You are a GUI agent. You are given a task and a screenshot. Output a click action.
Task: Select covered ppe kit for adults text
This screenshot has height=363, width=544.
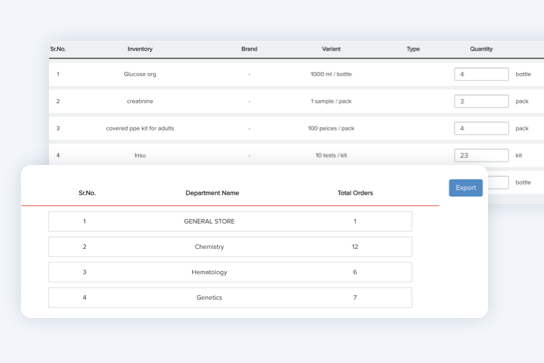point(140,128)
